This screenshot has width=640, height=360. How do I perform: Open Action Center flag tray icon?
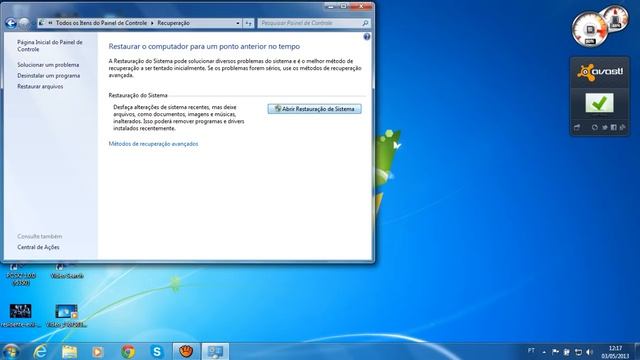click(555, 352)
